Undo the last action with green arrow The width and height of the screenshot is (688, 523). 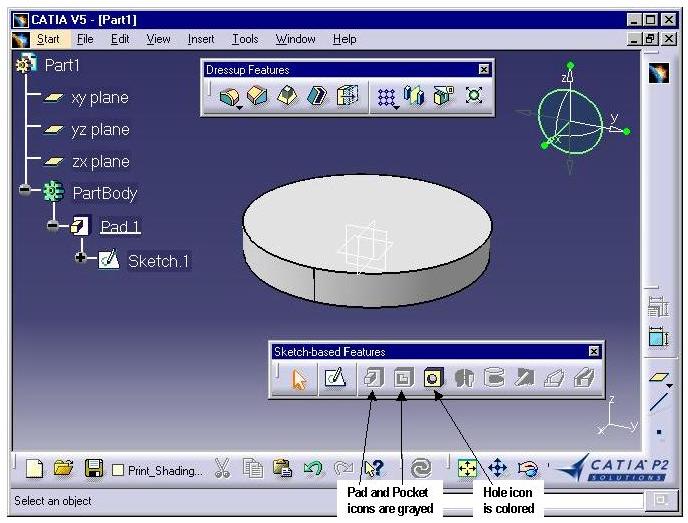coord(312,468)
